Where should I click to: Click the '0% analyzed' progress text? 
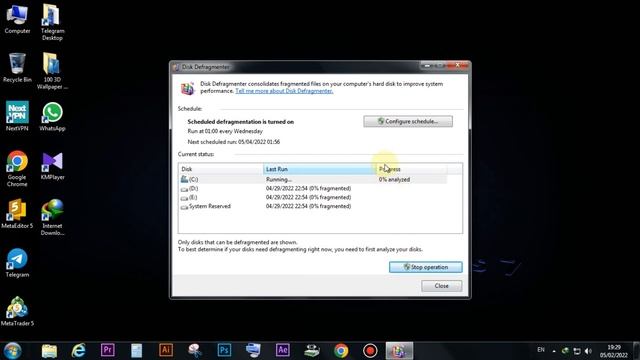pos(394,180)
